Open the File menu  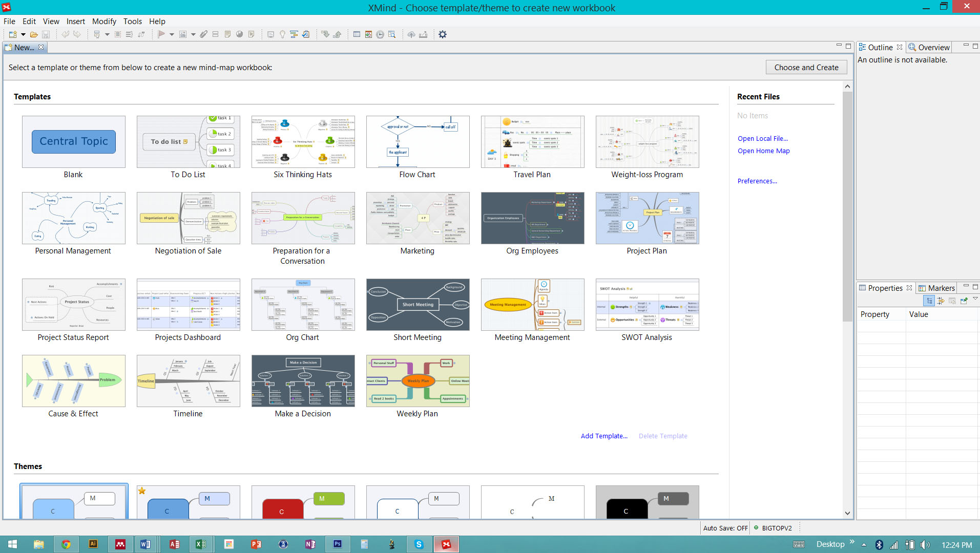pos(9,21)
